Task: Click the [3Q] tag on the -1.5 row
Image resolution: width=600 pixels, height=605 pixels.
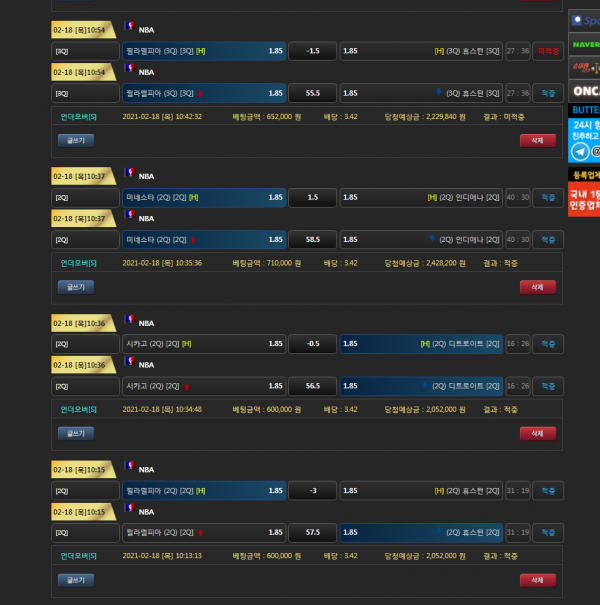Action: tap(62, 51)
